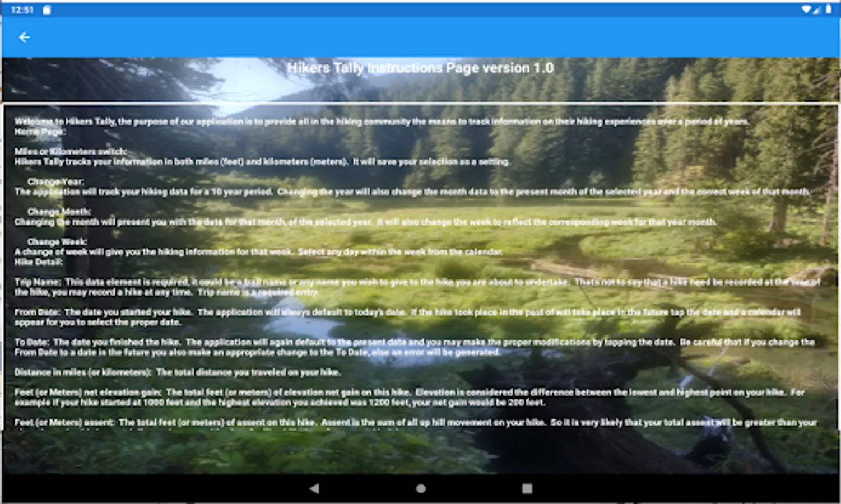
Task: Tap 'It will save your selection as a setting' text
Action: tap(431, 162)
